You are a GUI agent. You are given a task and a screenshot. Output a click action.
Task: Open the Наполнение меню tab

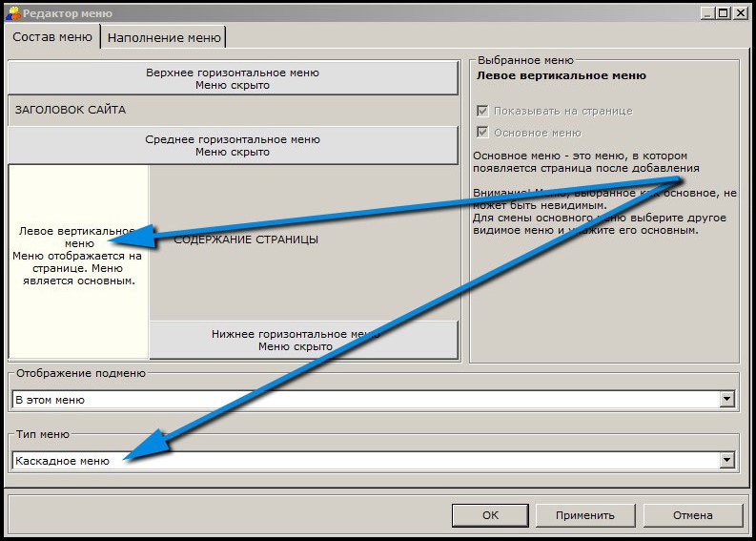[x=164, y=38]
